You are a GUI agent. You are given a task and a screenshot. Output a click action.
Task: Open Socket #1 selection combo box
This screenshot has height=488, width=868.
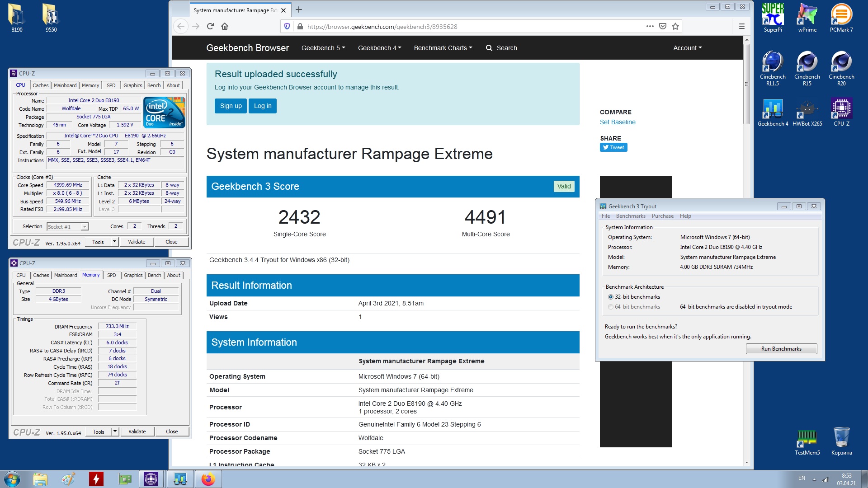(x=67, y=227)
